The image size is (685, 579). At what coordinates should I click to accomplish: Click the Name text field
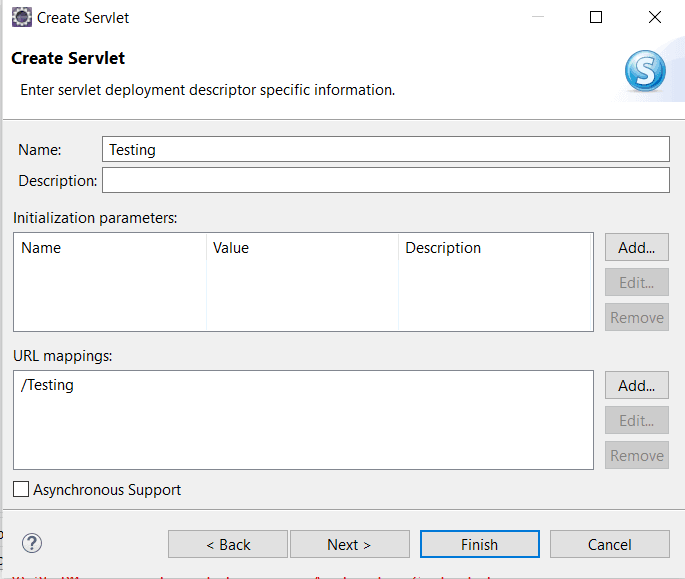click(x=385, y=149)
